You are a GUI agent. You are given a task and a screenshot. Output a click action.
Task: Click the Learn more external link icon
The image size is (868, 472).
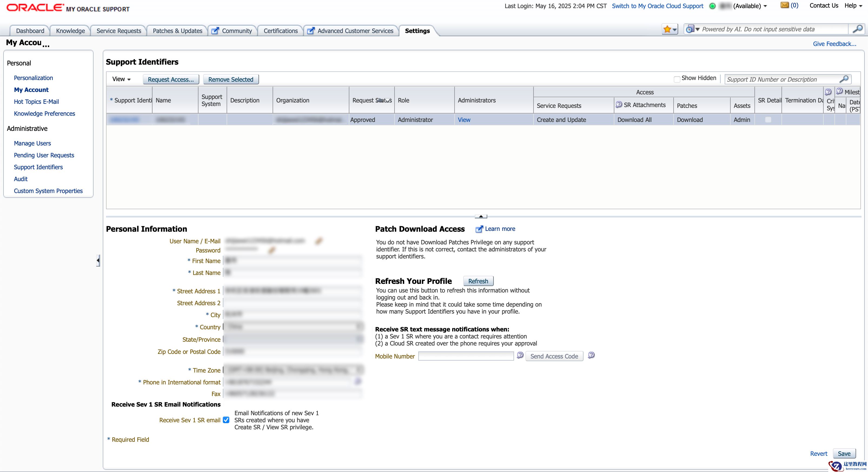click(x=479, y=229)
